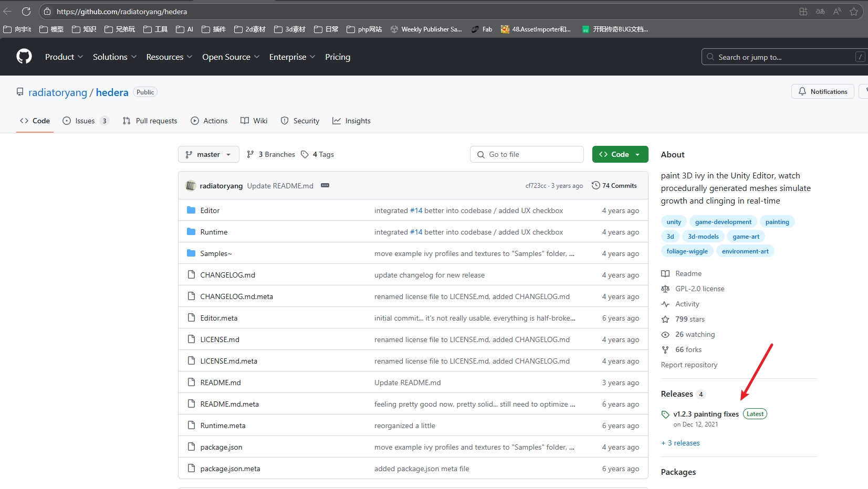The width and height of the screenshot is (868, 489).
Task: Click the unity topic tag
Action: click(x=674, y=222)
